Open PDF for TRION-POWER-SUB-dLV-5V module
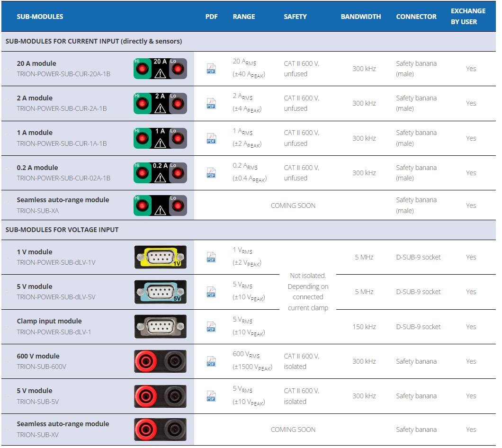 coord(211,292)
